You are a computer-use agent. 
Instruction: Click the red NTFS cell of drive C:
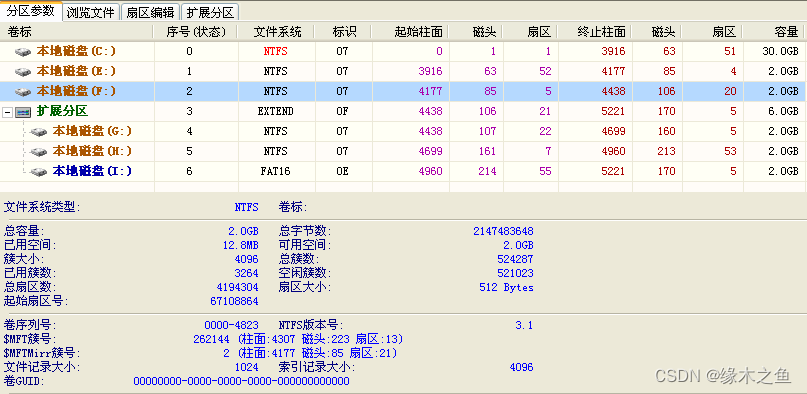275,51
